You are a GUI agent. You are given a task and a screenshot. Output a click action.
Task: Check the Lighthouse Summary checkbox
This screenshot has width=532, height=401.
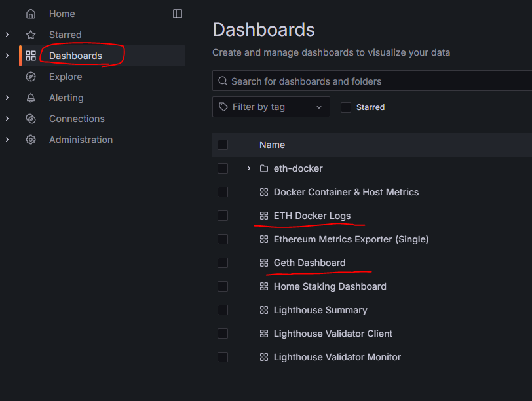[223, 310]
